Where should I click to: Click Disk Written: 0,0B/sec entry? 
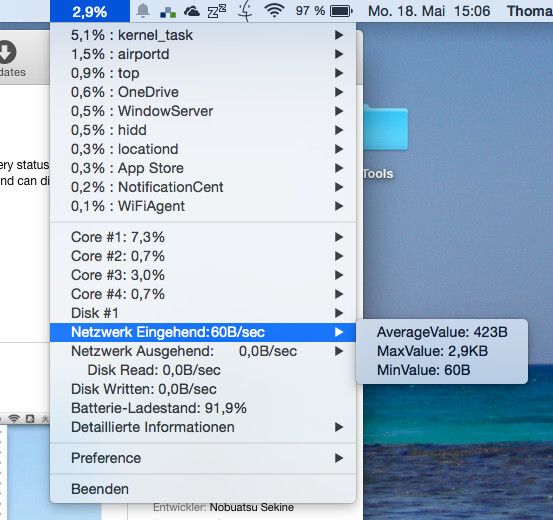click(203, 389)
